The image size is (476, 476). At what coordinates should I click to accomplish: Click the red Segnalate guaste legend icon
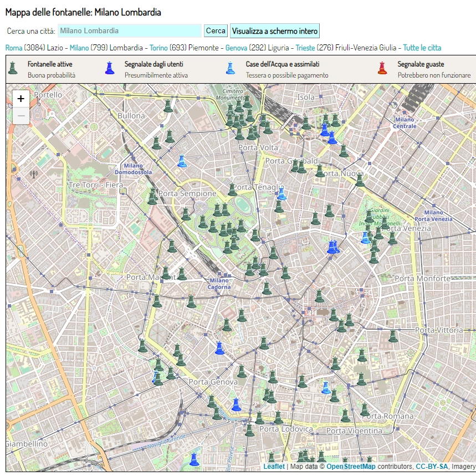pos(382,68)
